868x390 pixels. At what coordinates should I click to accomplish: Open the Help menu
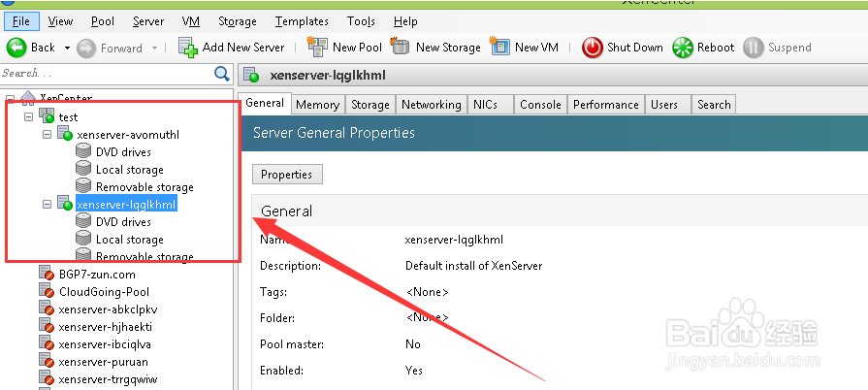(x=405, y=21)
